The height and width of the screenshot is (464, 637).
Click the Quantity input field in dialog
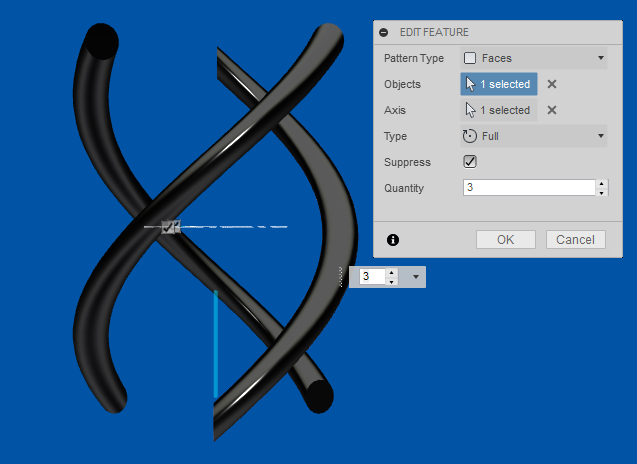pyautogui.click(x=529, y=187)
